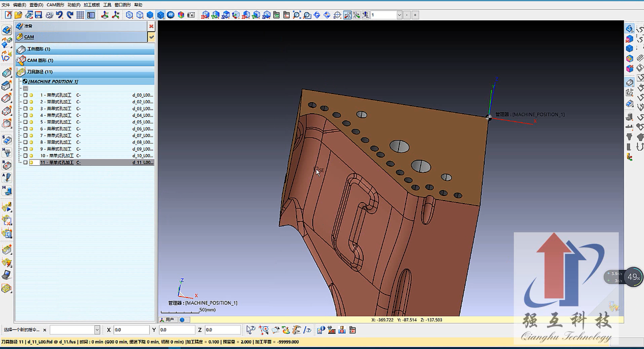Click the Z coordinate input field
Screen dimensions: 644x349
point(222,330)
